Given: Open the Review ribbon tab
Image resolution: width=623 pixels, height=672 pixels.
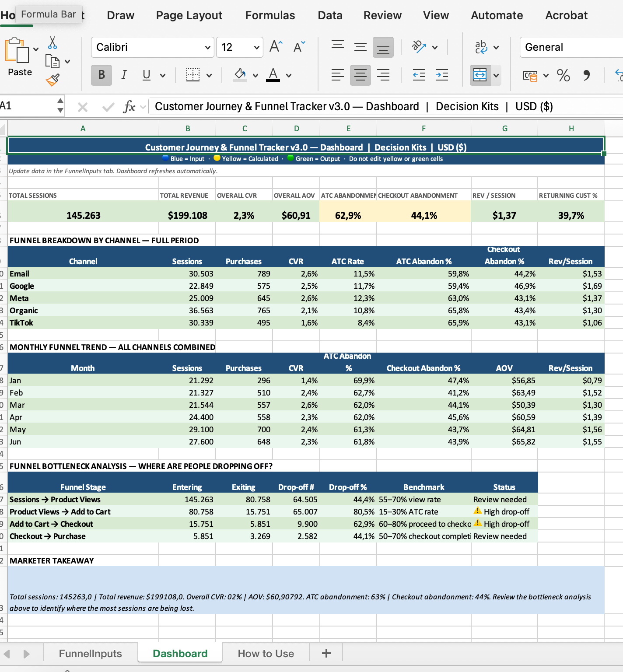Looking at the screenshot, I should [382, 15].
